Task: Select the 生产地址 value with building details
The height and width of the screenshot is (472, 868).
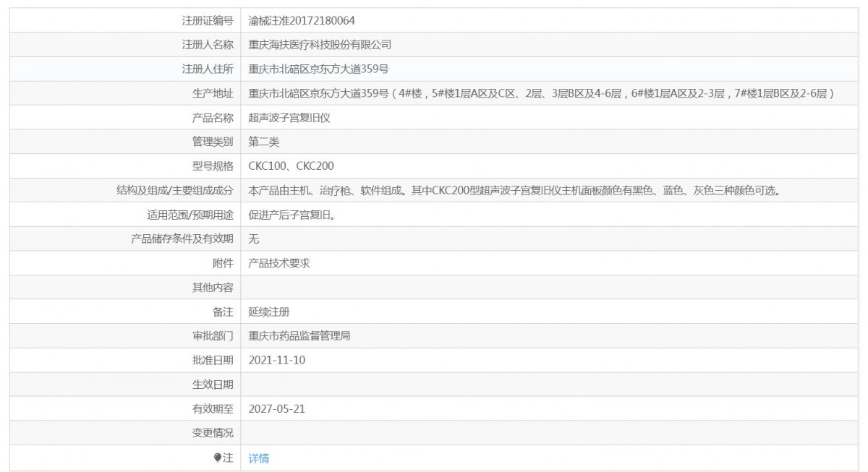Action: point(542,93)
